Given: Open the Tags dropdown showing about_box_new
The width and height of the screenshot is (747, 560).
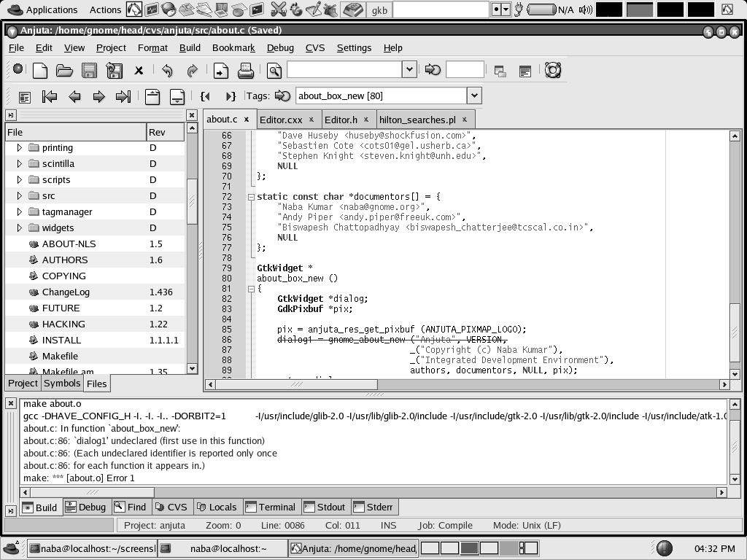Looking at the screenshot, I should 474,96.
